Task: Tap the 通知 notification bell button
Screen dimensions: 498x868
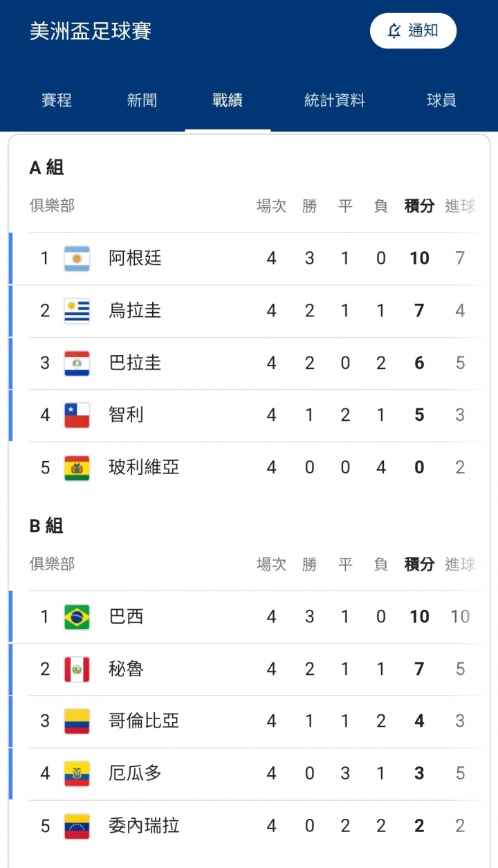Action: [413, 30]
